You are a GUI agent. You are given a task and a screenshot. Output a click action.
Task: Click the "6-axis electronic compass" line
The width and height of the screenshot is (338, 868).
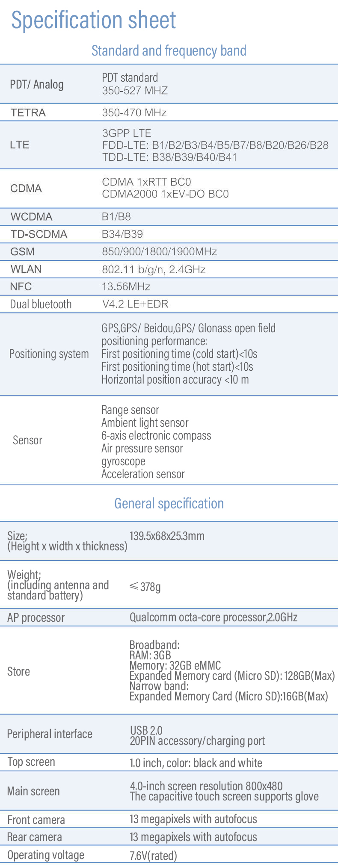click(x=156, y=436)
